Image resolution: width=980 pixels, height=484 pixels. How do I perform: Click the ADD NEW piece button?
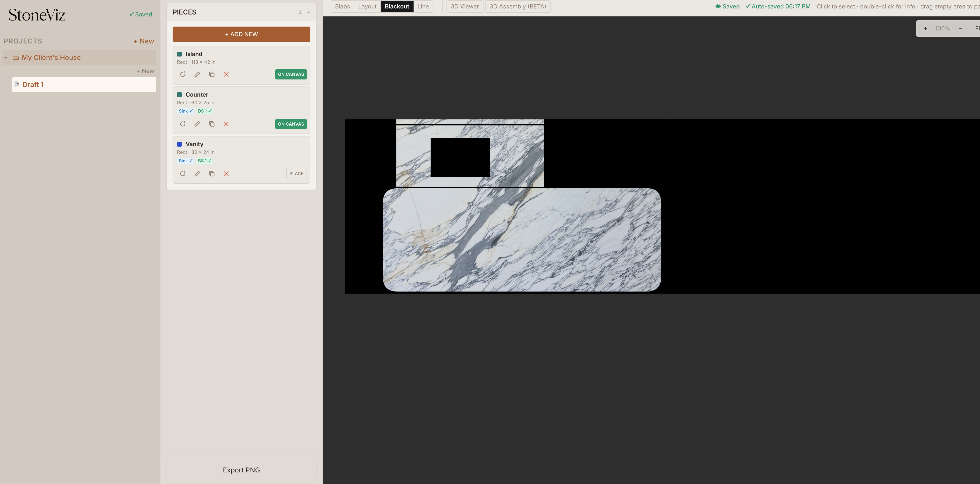(241, 34)
